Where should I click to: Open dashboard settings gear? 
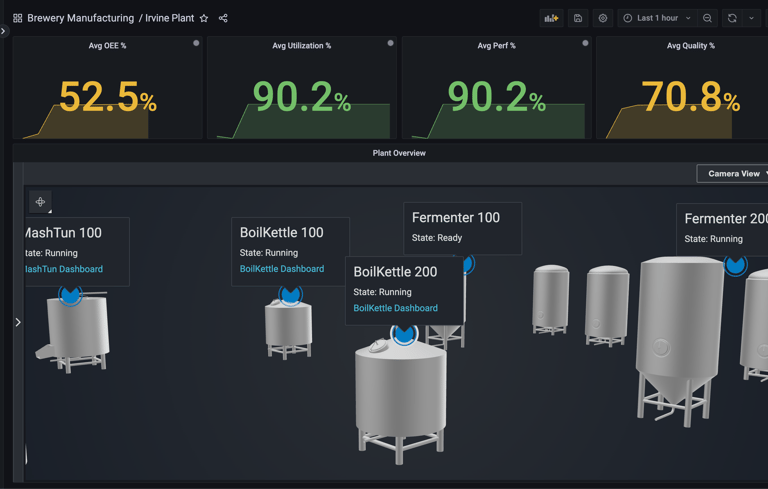(603, 18)
